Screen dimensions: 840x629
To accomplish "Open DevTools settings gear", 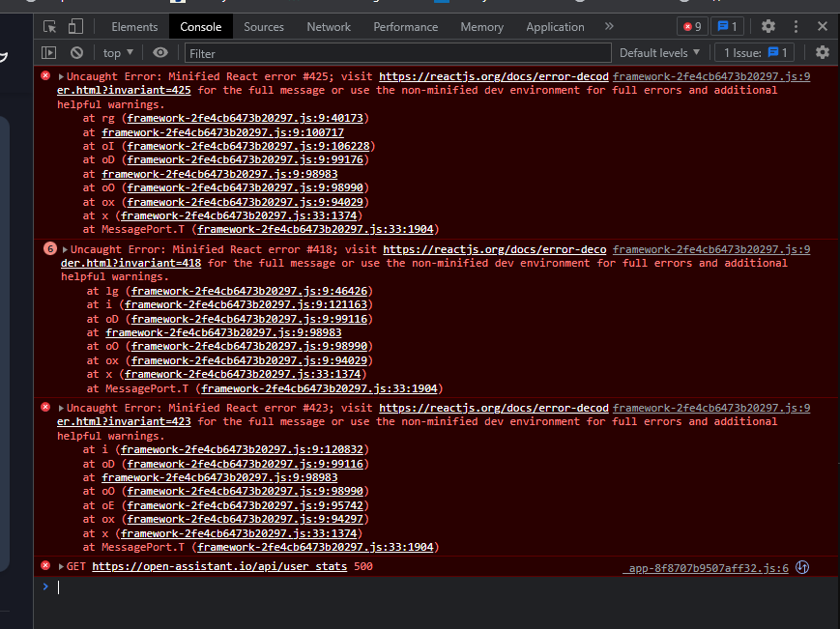I will coord(768,26).
